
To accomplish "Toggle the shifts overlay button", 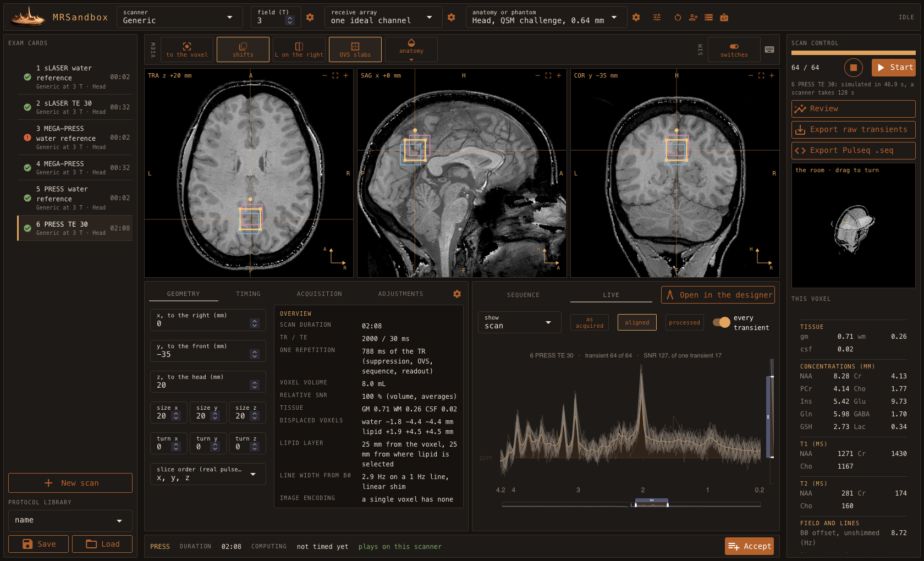I will point(243,50).
